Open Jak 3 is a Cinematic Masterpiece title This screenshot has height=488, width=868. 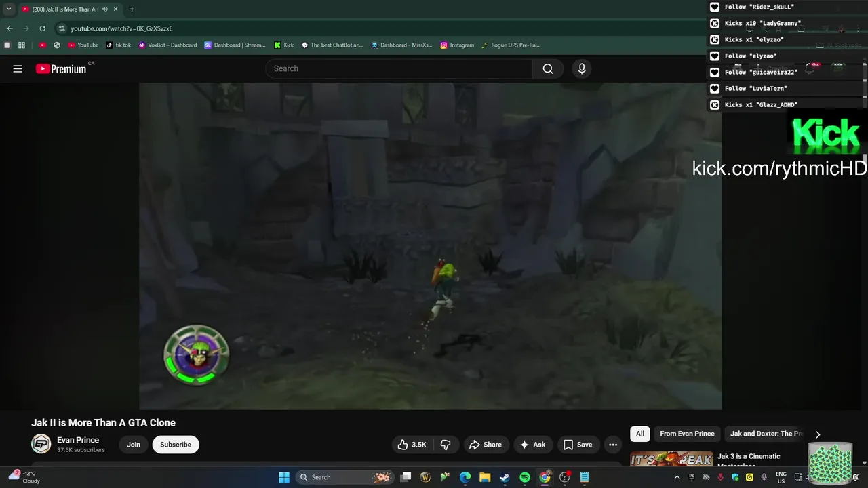pyautogui.click(x=749, y=460)
